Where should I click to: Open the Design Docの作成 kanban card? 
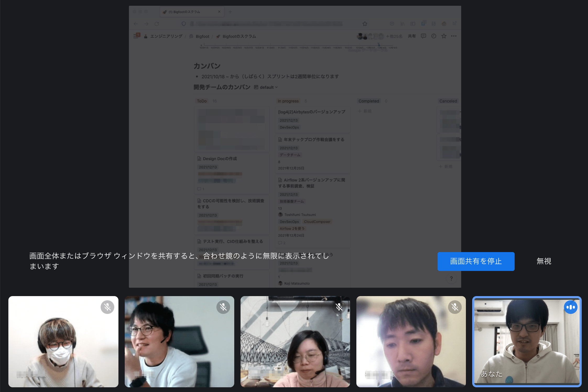pyautogui.click(x=220, y=159)
